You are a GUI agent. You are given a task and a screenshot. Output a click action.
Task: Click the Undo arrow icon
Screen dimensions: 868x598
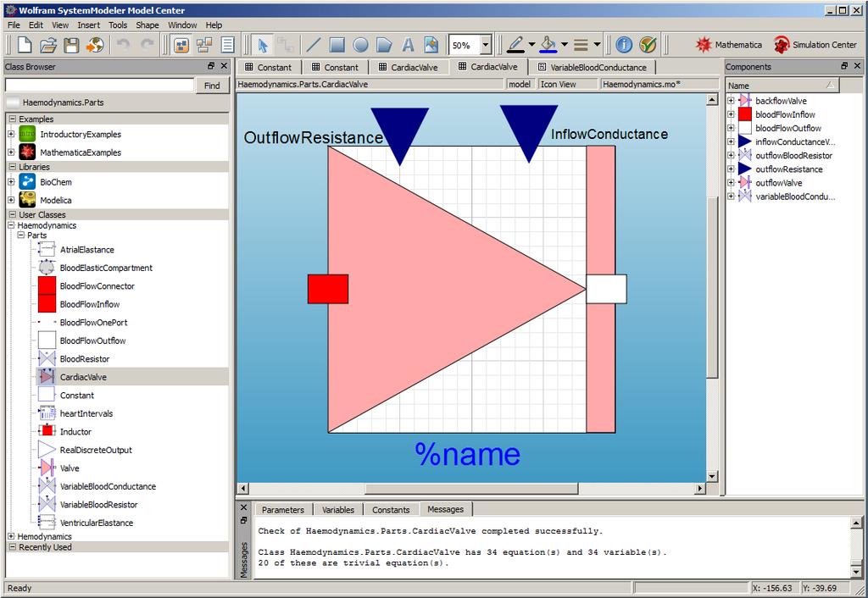123,45
